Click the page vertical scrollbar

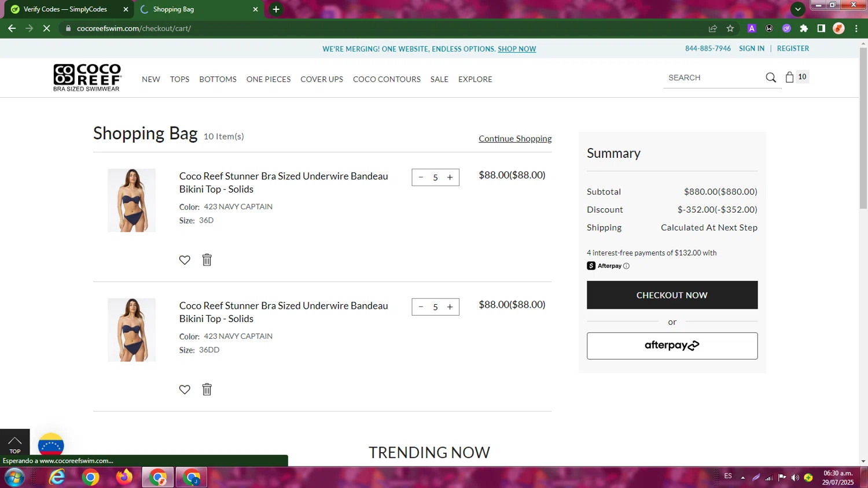[863, 127]
